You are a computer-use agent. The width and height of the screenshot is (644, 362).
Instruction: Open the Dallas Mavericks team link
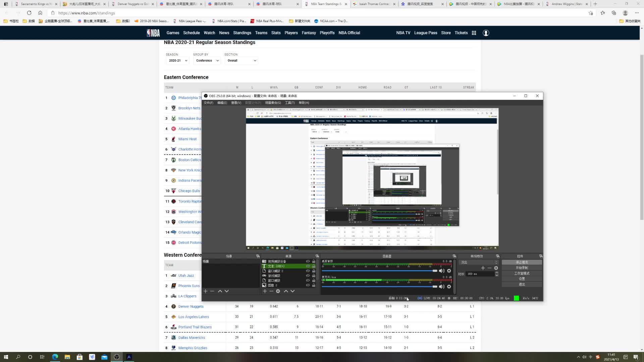click(x=192, y=338)
